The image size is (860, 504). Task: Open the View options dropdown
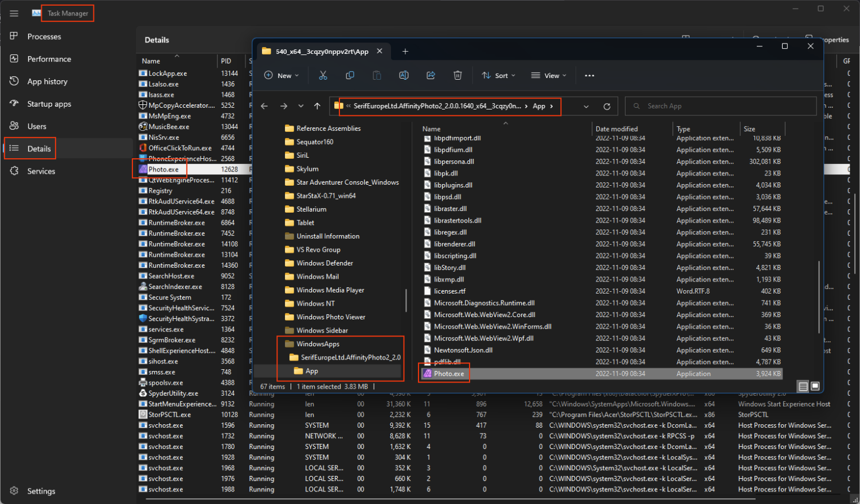548,75
